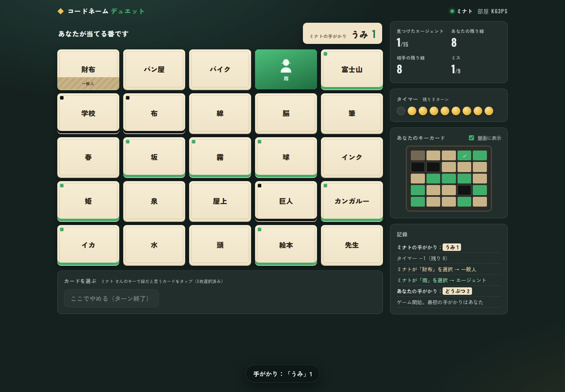This screenshot has width=565, height=392.
Task: Choose the 巨人 card
Action: point(286,201)
